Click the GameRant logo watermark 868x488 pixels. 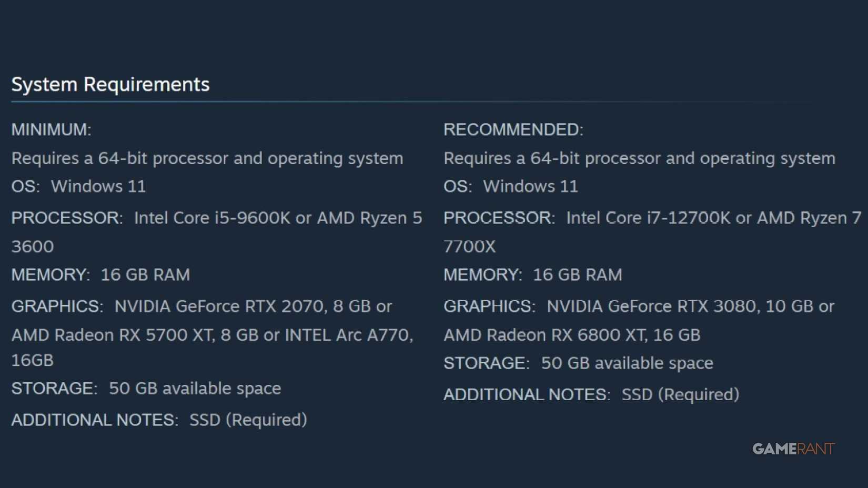[x=793, y=449]
